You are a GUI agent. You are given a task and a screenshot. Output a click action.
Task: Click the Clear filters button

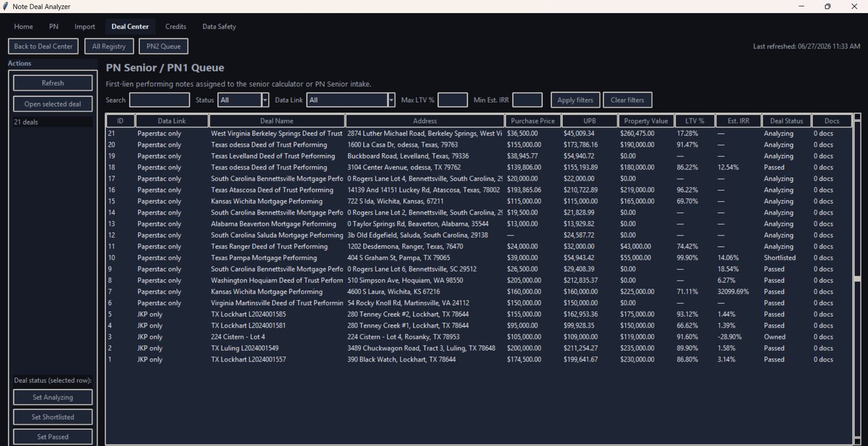[627, 100]
